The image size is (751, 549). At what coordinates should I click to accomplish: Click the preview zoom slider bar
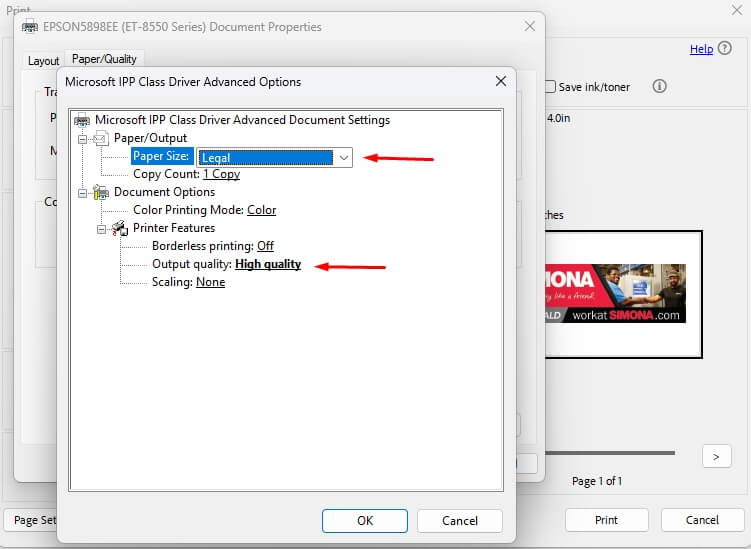(610, 452)
